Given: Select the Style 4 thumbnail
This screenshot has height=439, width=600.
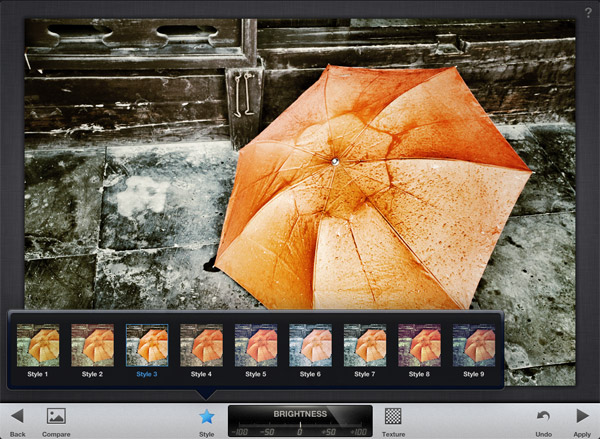Looking at the screenshot, I should click(201, 345).
